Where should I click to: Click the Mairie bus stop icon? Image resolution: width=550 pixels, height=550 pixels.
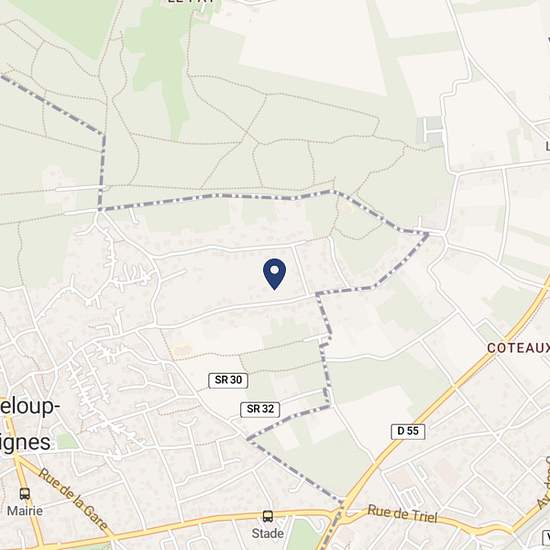click(x=25, y=494)
